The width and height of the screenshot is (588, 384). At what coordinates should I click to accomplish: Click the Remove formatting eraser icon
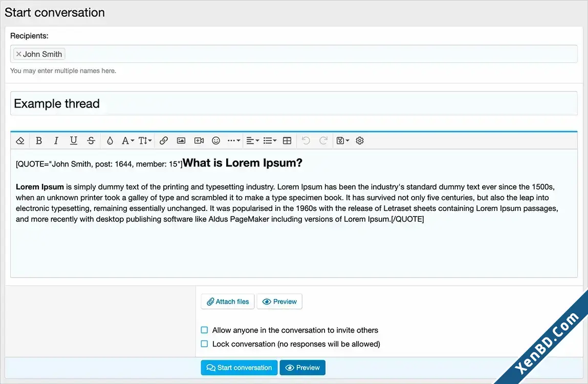click(x=20, y=141)
